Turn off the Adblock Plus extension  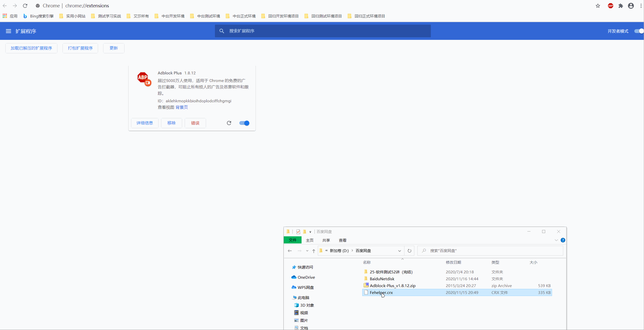pyautogui.click(x=244, y=123)
